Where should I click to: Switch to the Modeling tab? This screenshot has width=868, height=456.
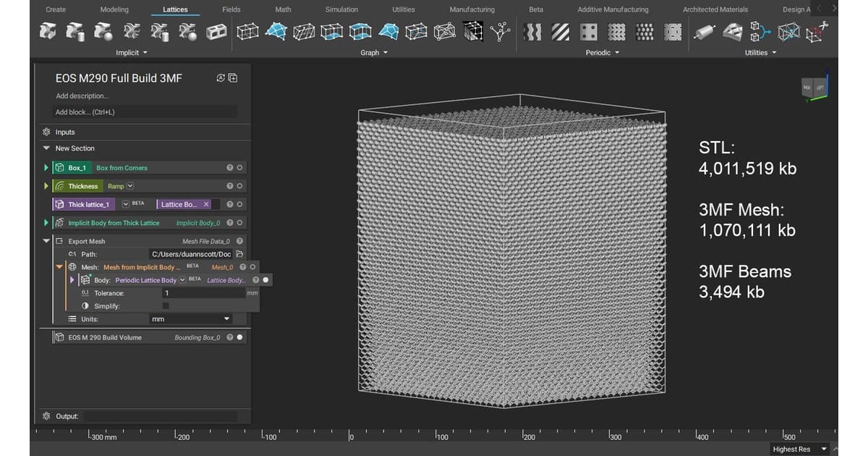click(114, 9)
